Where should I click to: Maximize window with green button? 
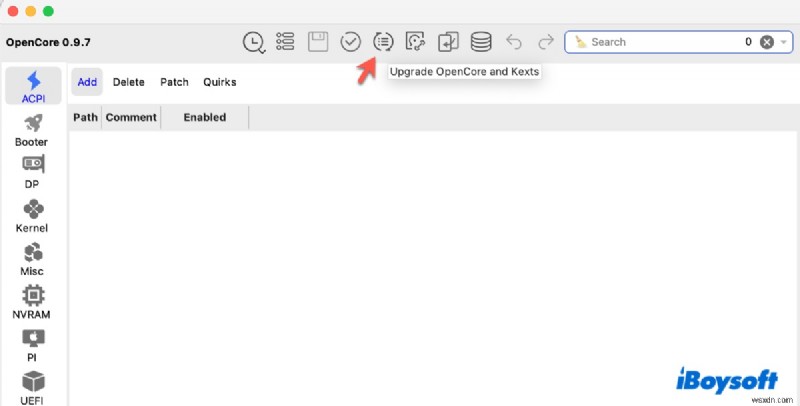click(x=48, y=11)
